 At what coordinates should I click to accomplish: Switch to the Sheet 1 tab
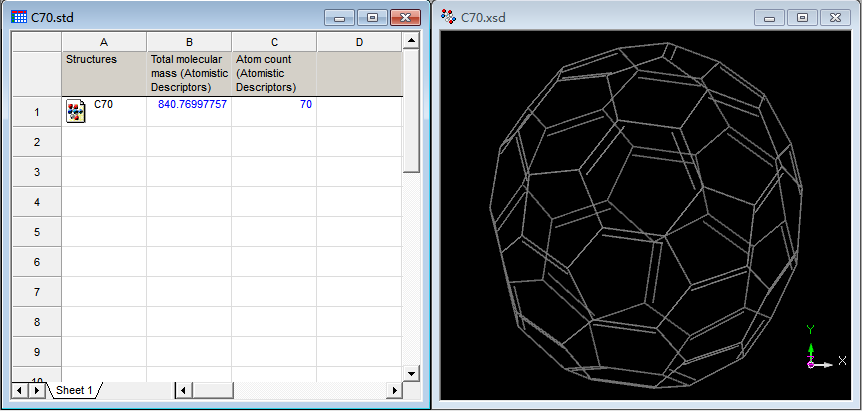point(74,390)
